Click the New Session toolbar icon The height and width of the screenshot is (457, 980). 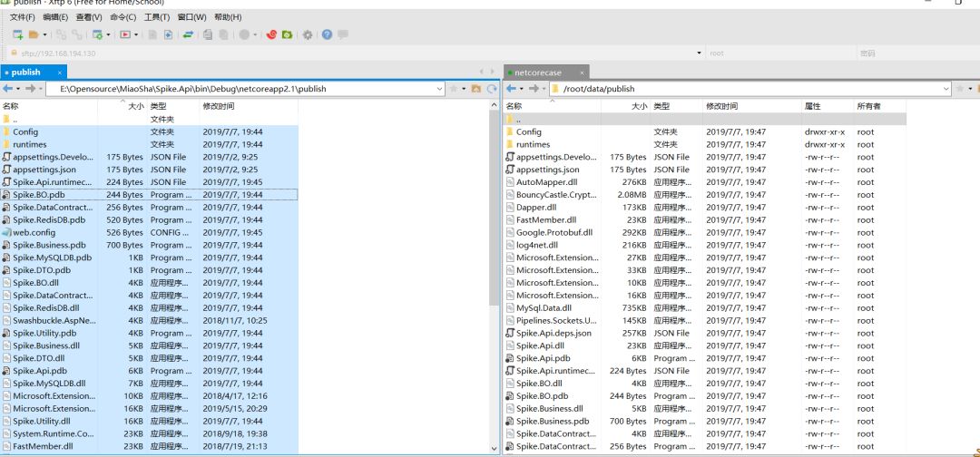coord(17,34)
